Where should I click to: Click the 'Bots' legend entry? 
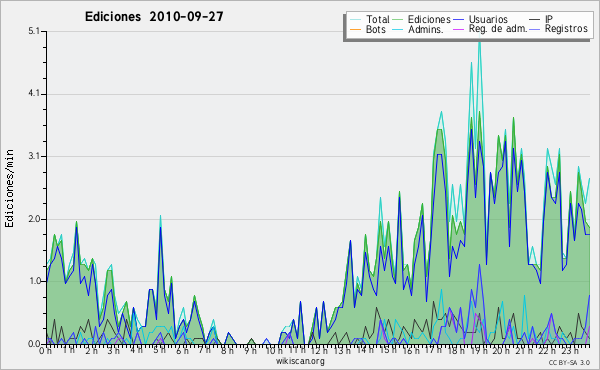pos(368,29)
